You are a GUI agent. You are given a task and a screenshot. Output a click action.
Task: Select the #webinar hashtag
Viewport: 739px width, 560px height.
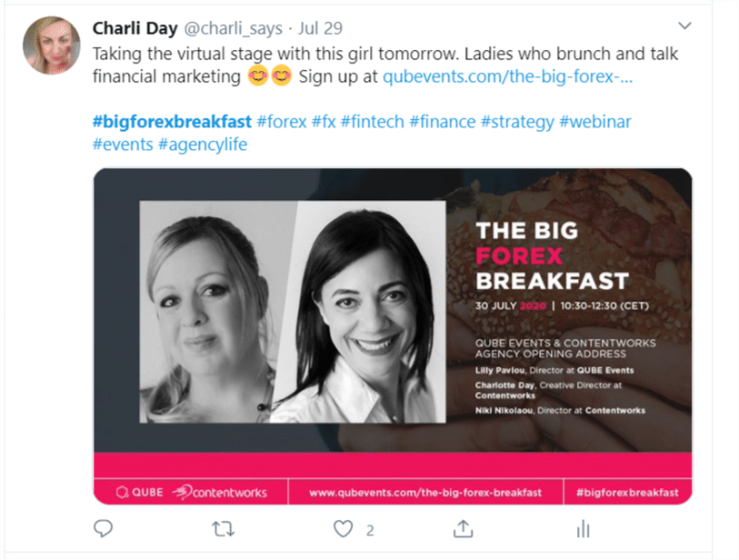coord(594,122)
